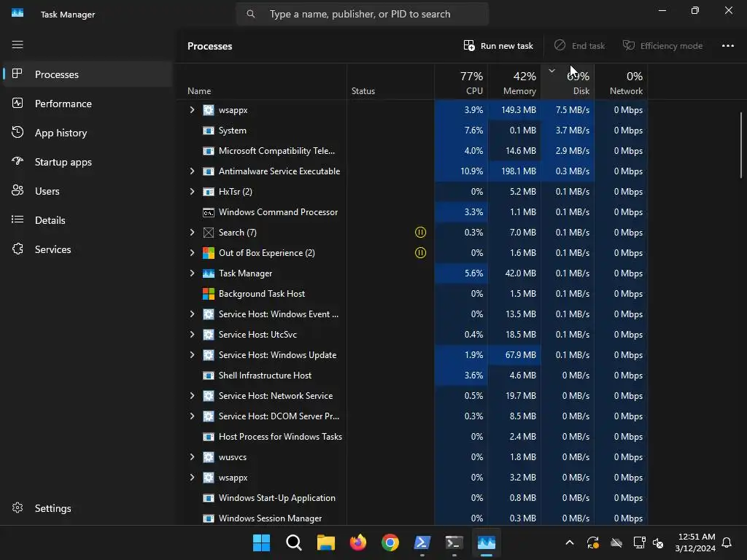
Task: Open the muted volume tray icon
Action: coord(658,542)
